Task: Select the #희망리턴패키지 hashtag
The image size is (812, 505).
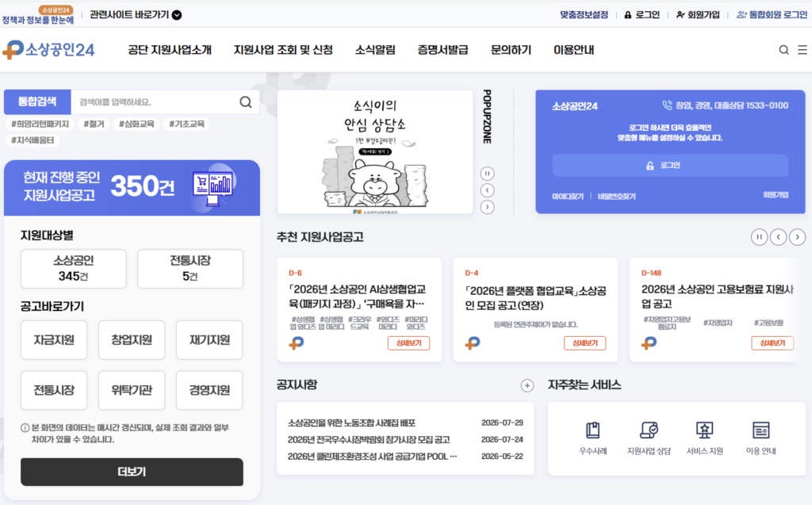Action: [40, 124]
